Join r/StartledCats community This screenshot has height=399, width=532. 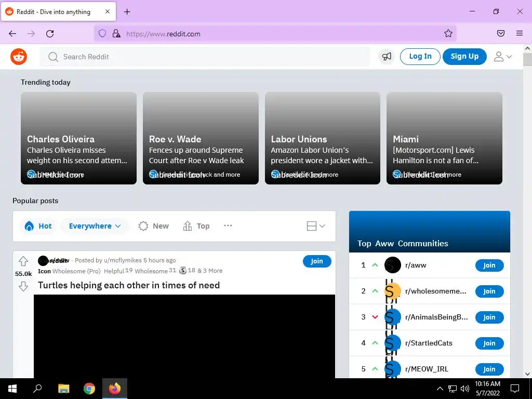tap(489, 343)
